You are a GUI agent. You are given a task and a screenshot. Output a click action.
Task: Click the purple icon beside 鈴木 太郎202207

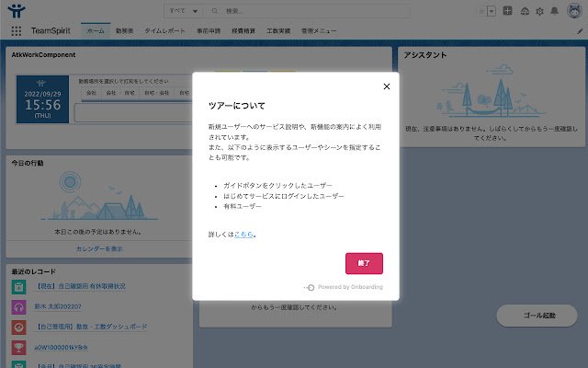[18, 307]
